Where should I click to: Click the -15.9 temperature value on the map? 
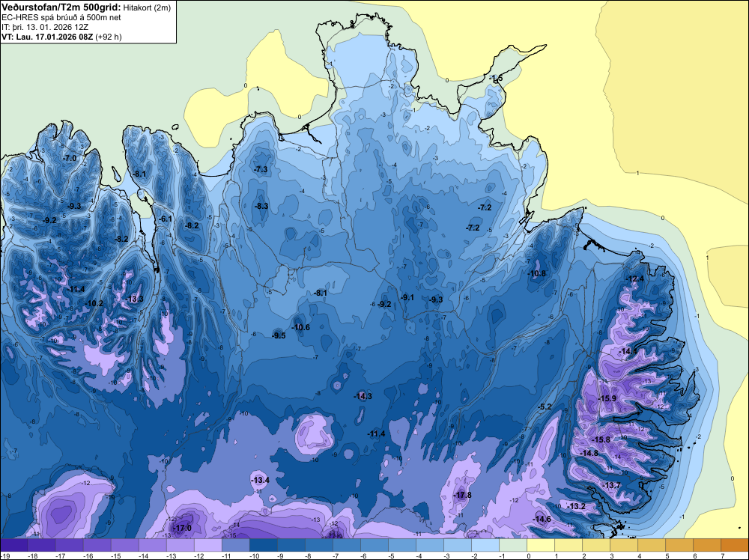tap(607, 398)
